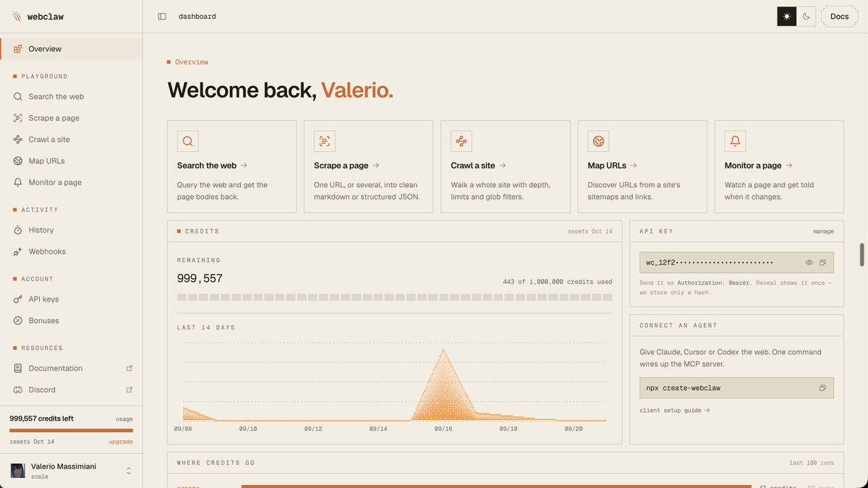Switch to light theme sun toggle
Viewport: 868px width, 488px height.
pyautogui.click(x=787, y=17)
